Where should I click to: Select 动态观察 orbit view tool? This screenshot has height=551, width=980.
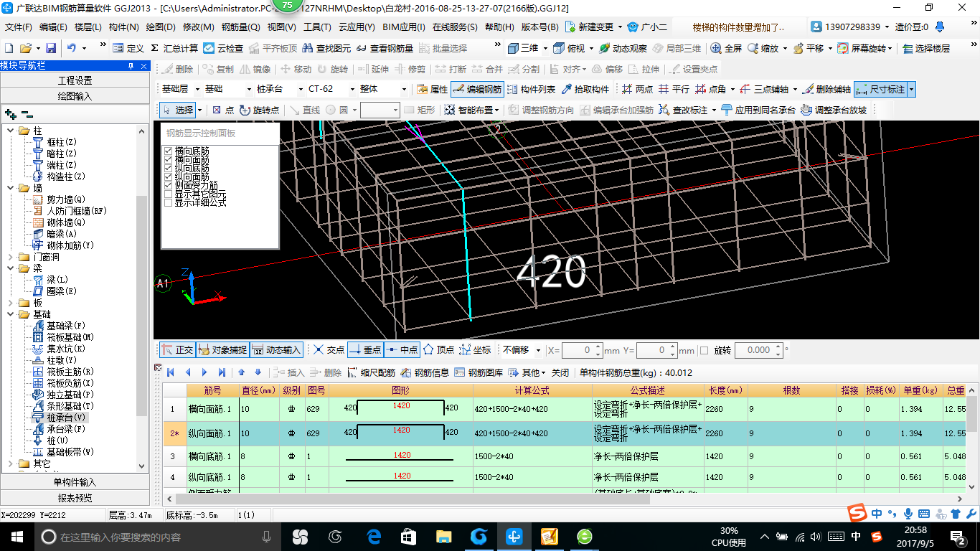point(623,48)
